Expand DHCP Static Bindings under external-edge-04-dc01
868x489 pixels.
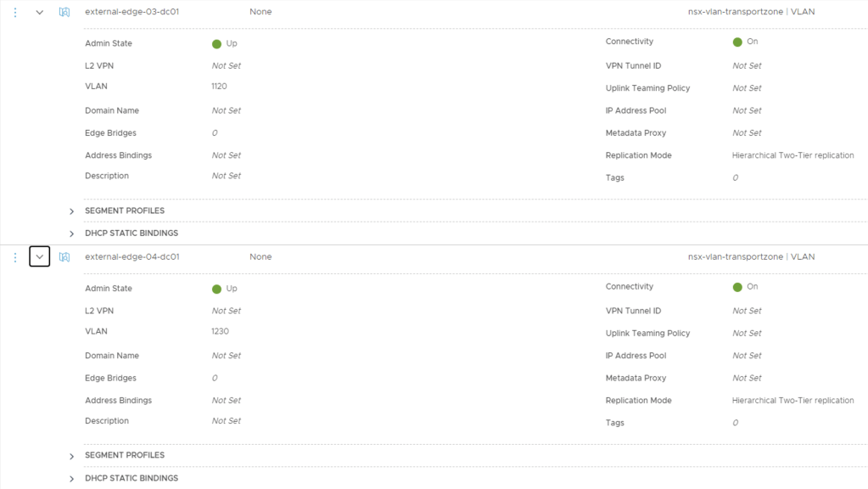pyautogui.click(x=72, y=479)
